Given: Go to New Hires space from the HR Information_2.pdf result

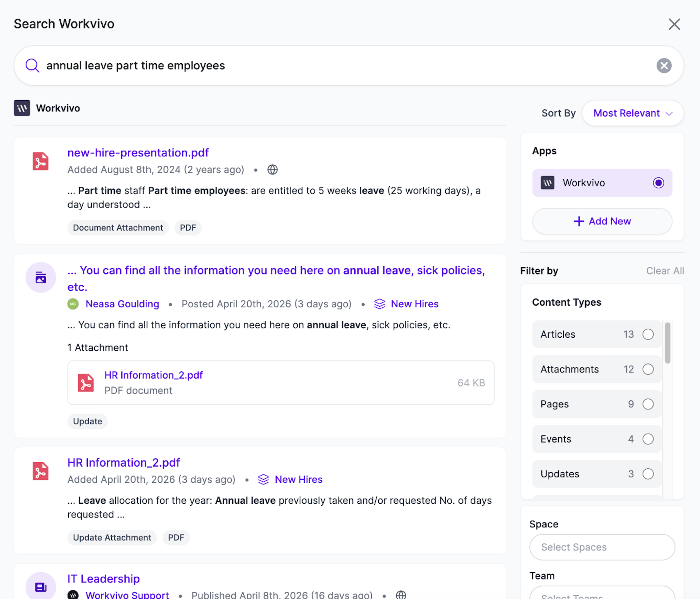Looking at the screenshot, I should tap(299, 479).
